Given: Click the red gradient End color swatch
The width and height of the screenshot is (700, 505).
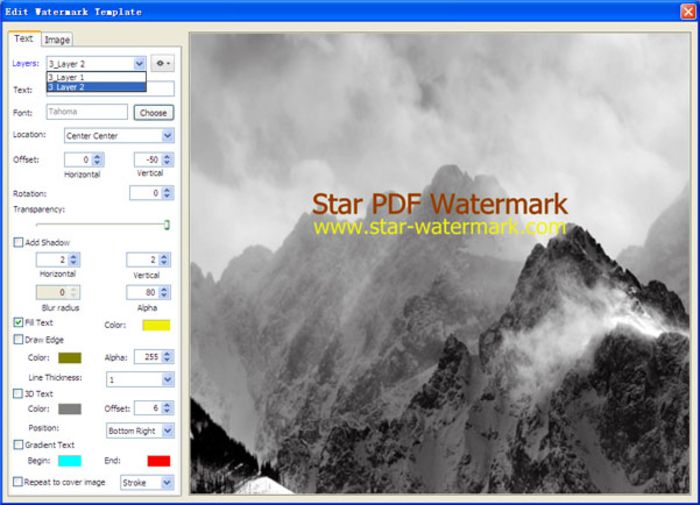Looking at the screenshot, I should tap(159, 461).
